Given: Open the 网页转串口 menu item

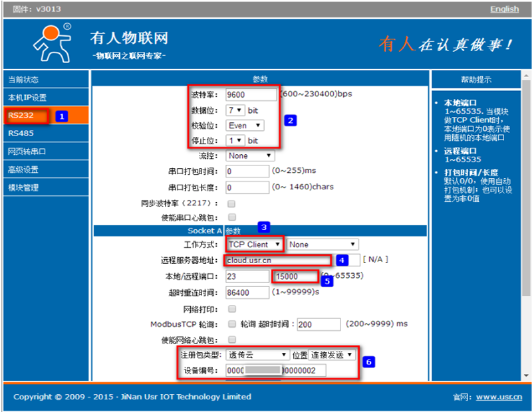Looking at the screenshot, I should 27,152.
